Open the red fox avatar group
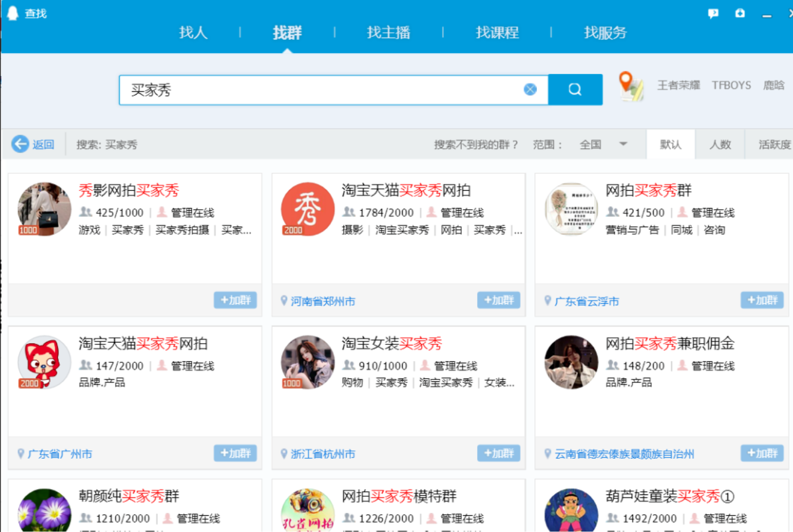The image size is (793, 532). point(45,362)
